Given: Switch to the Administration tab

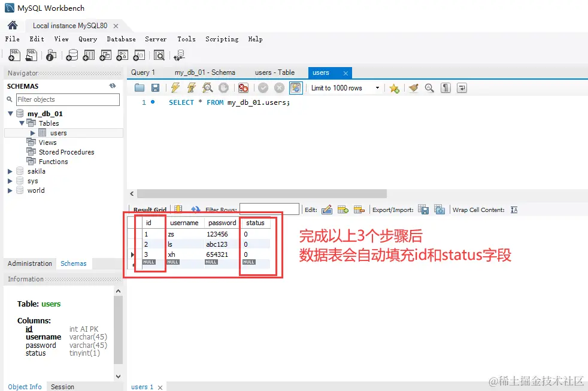Looking at the screenshot, I should click(x=30, y=263).
